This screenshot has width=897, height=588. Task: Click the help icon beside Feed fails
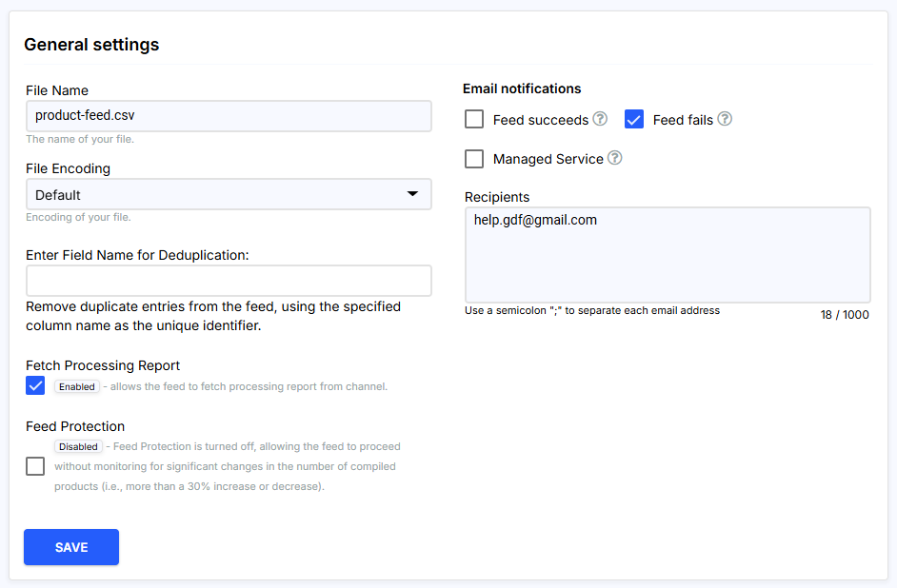tap(725, 119)
